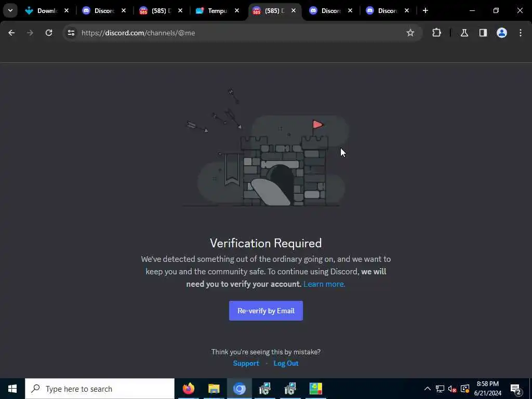Click the Log Out link
Viewport: 532px width, 399px height.
(x=286, y=363)
